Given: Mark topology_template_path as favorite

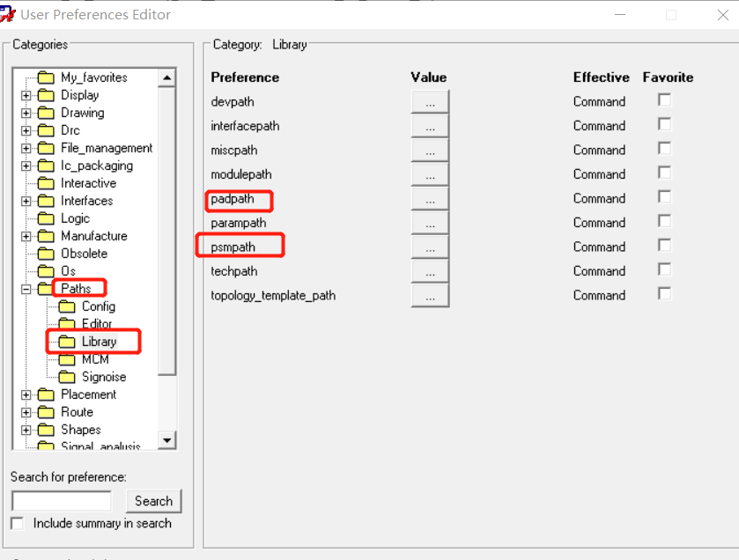Looking at the screenshot, I should (x=664, y=294).
